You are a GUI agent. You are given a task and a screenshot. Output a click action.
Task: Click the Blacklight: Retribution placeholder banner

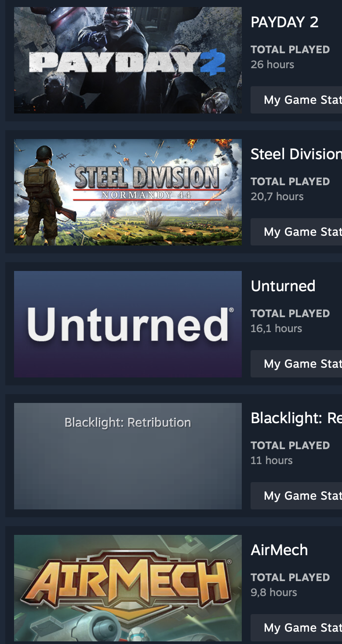pyautogui.click(x=128, y=456)
